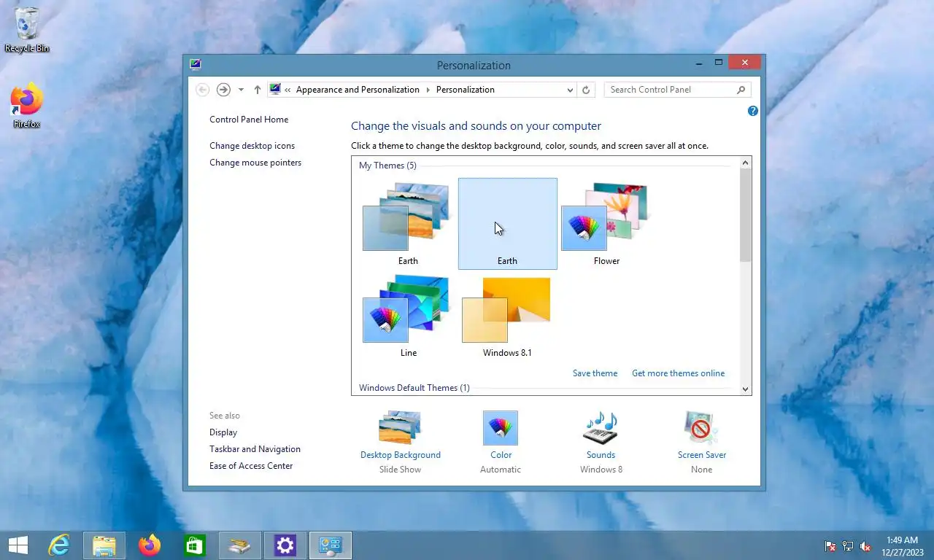Click the My Themes (5) group heading
This screenshot has height=560, width=934.
pos(387,166)
